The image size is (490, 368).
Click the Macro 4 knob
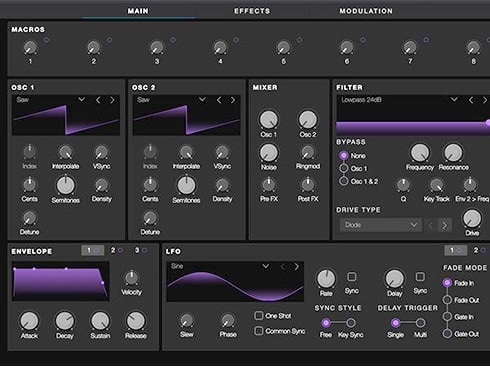tap(220, 47)
